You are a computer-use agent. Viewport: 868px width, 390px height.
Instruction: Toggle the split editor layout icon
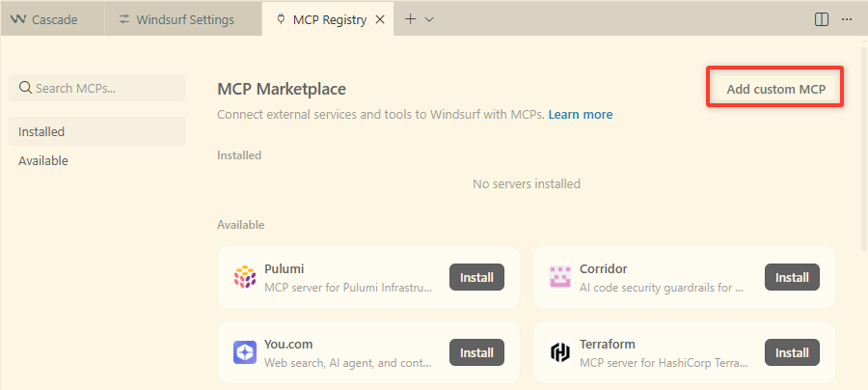coord(822,19)
